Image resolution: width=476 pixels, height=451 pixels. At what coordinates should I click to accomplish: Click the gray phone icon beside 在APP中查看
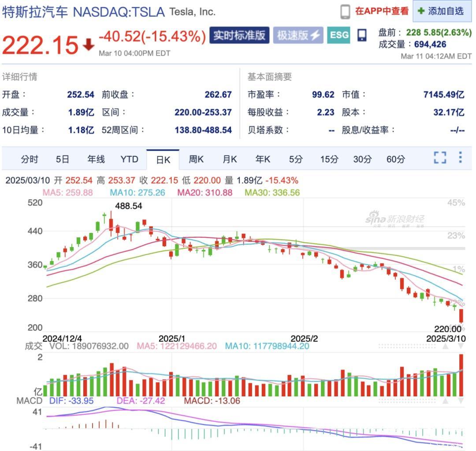pos(345,12)
